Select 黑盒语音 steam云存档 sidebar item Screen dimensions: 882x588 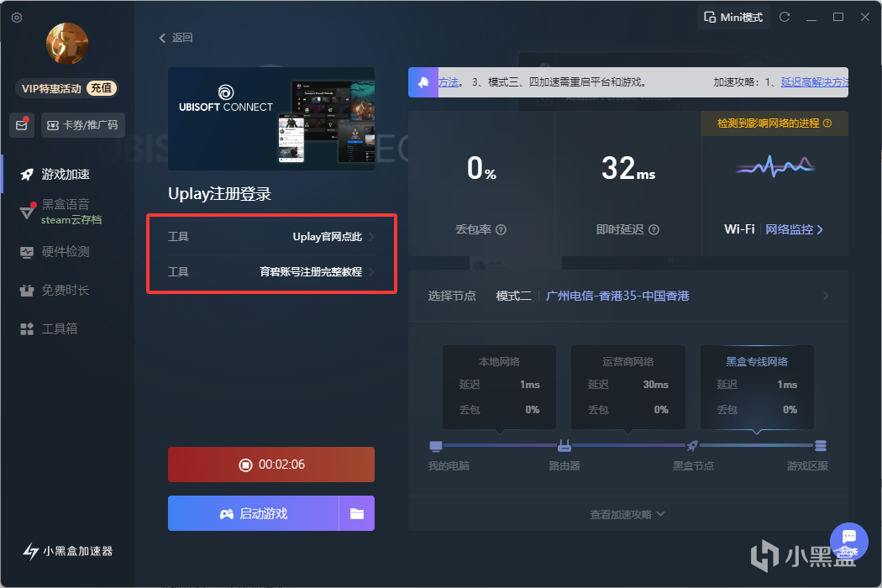click(x=60, y=212)
